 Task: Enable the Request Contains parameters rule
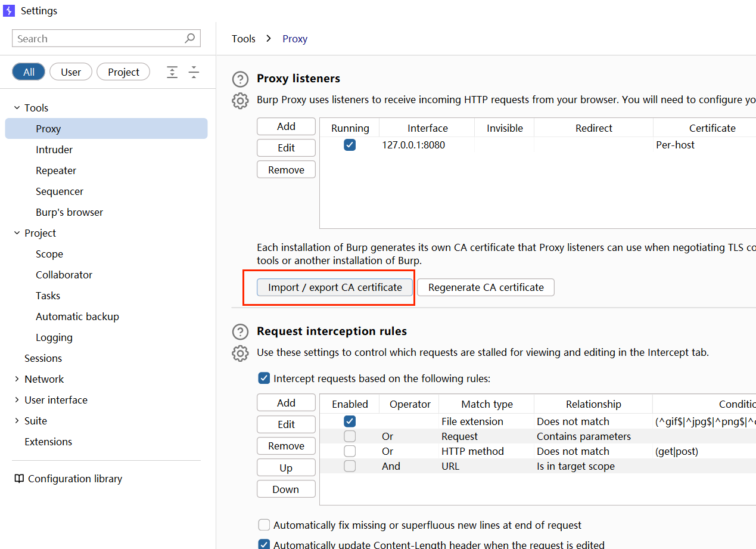tap(350, 436)
